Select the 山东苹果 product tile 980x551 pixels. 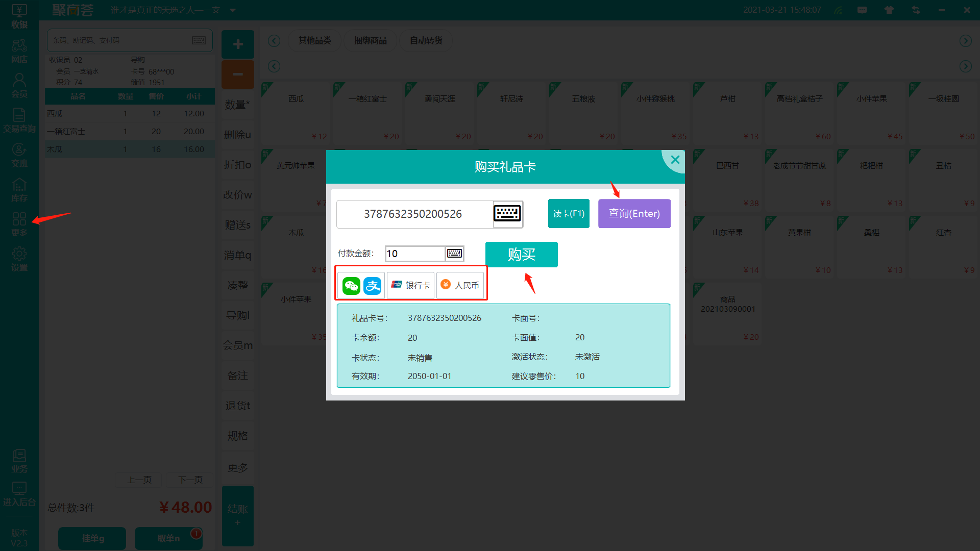pos(727,247)
